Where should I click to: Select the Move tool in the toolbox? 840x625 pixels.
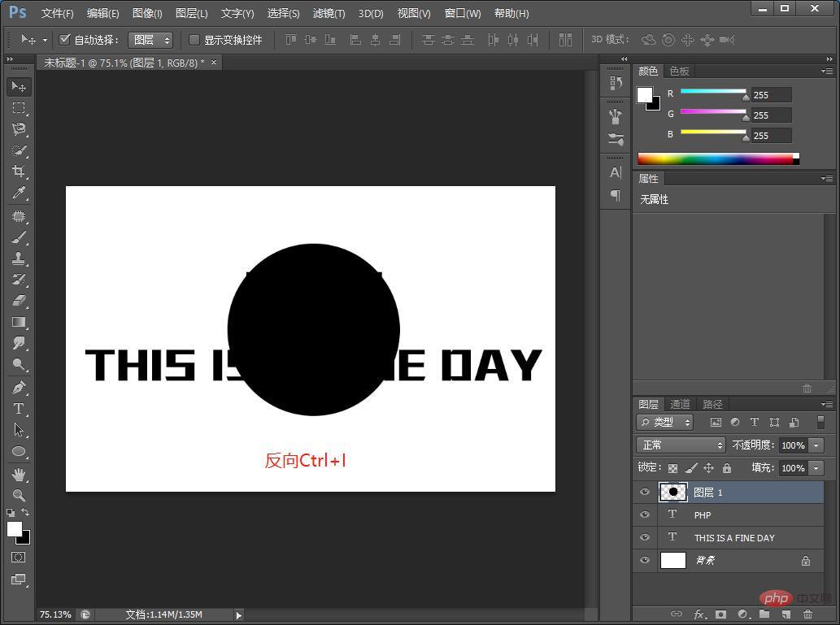click(19, 86)
